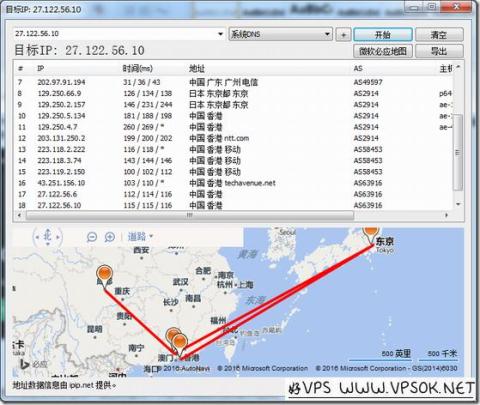Viewport: 480px width, 405px height.
Task: Click the horizontal scroll right arrow
Action: point(447,215)
